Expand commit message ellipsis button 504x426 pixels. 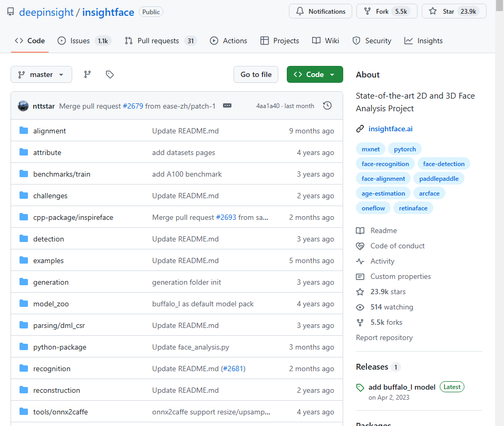click(x=227, y=106)
